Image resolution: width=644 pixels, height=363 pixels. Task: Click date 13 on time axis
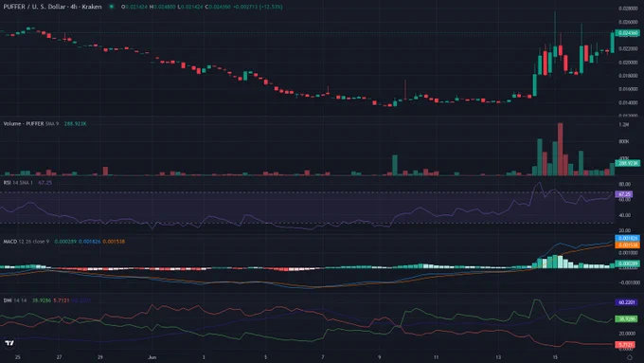click(498, 357)
